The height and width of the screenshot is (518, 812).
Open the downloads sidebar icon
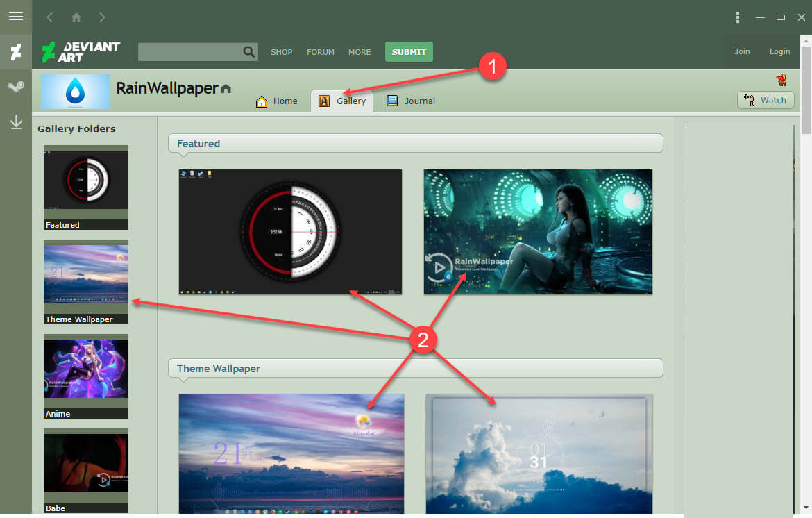tap(16, 122)
